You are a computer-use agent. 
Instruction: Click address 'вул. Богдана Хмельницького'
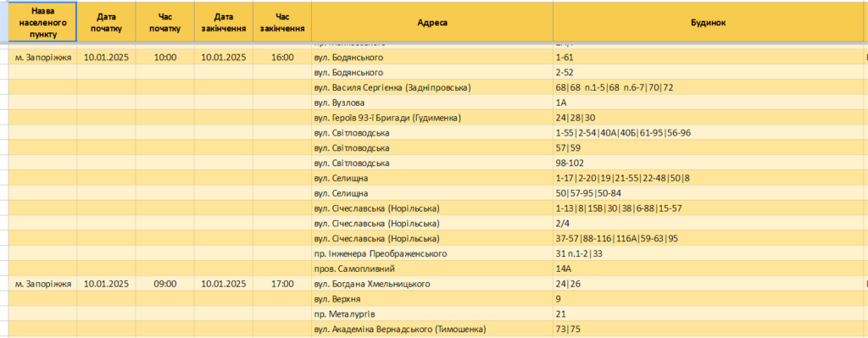tap(432, 284)
